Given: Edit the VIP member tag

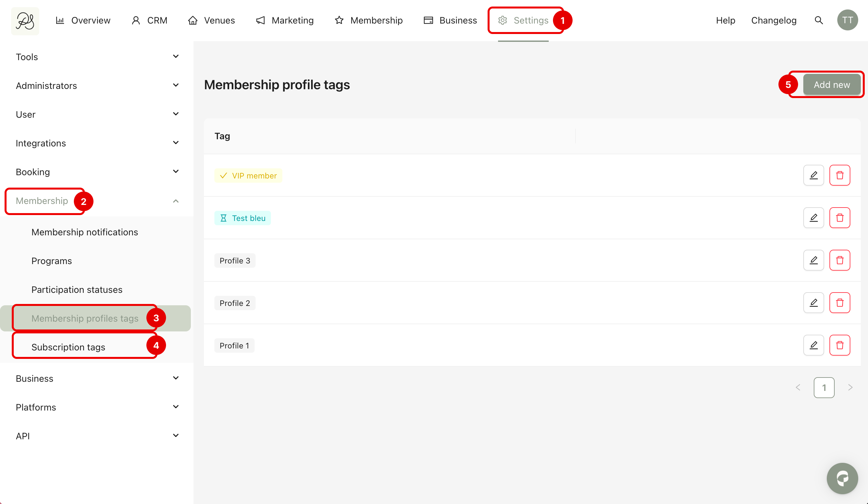Looking at the screenshot, I should point(813,175).
